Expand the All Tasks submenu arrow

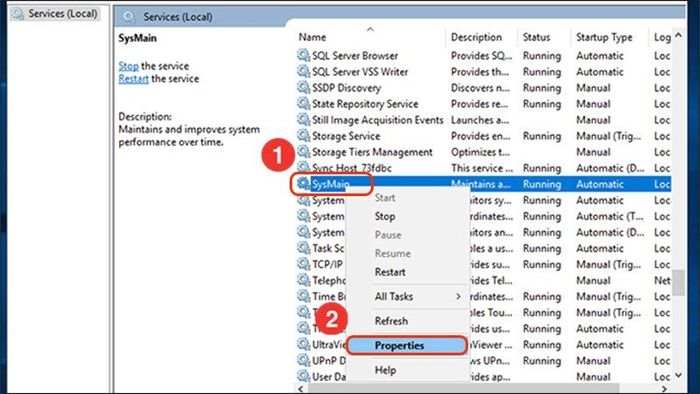tap(458, 296)
